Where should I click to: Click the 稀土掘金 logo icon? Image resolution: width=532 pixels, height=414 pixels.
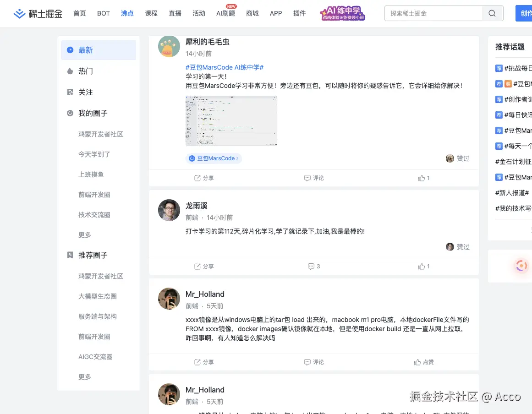point(19,13)
